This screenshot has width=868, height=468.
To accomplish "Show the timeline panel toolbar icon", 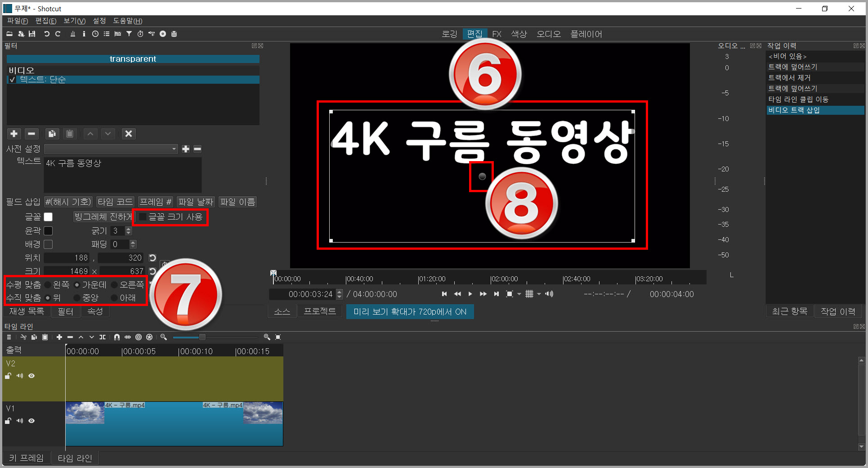I will coord(118,34).
